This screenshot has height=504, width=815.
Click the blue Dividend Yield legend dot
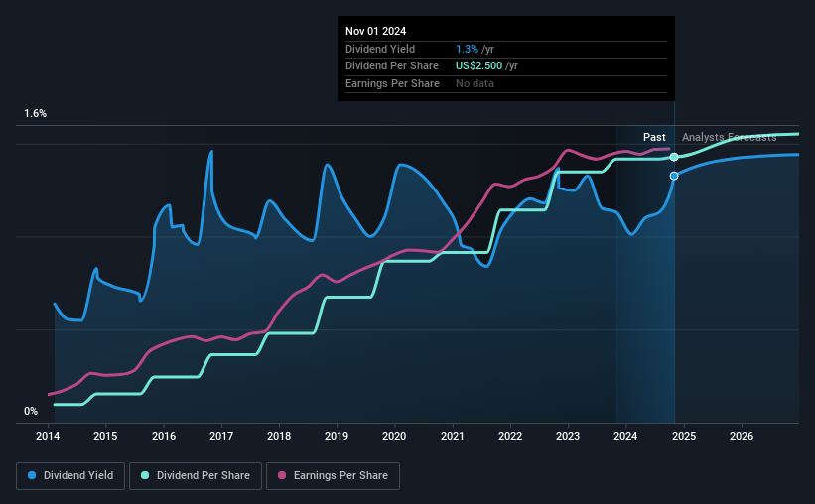click(32, 475)
